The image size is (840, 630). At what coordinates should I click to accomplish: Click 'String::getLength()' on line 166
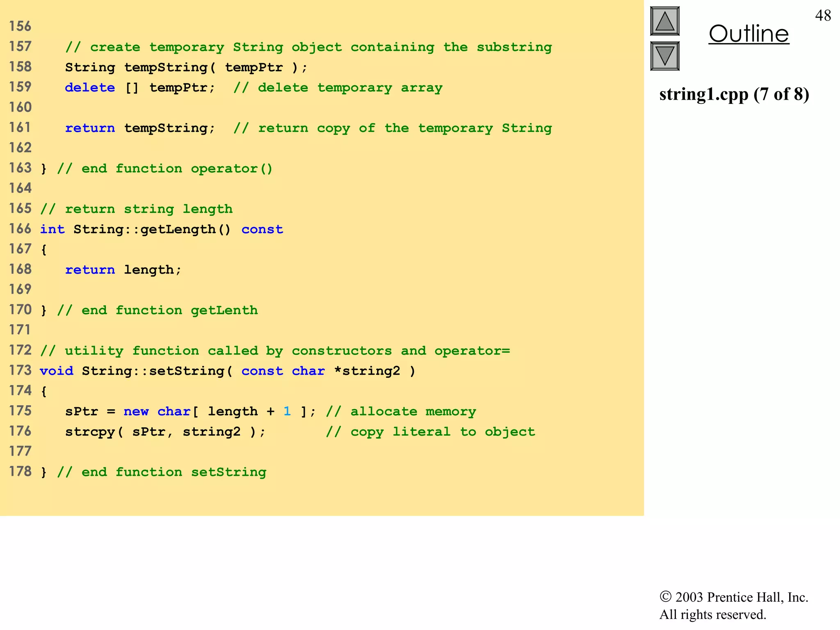152,229
